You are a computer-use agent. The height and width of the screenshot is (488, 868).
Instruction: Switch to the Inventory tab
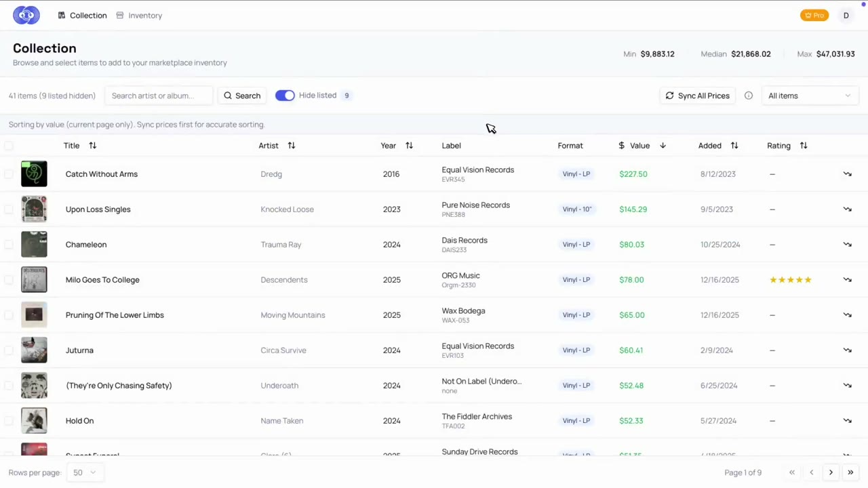pos(139,15)
